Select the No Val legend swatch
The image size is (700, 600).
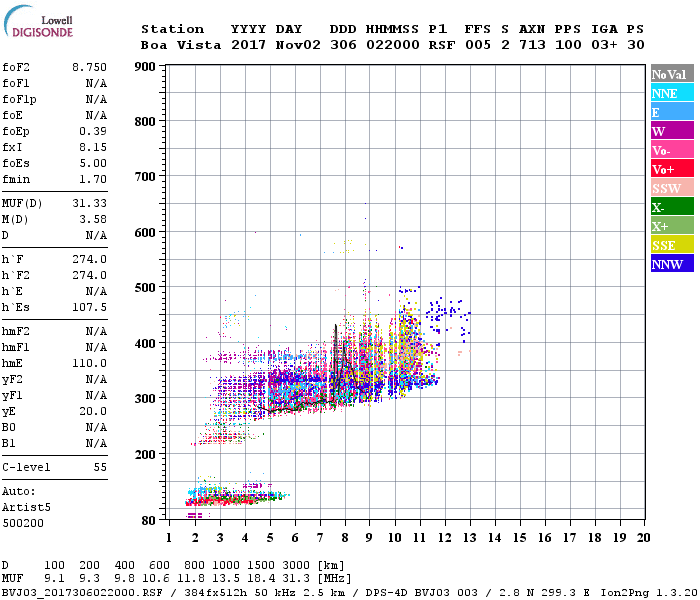pyautogui.click(x=672, y=74)
